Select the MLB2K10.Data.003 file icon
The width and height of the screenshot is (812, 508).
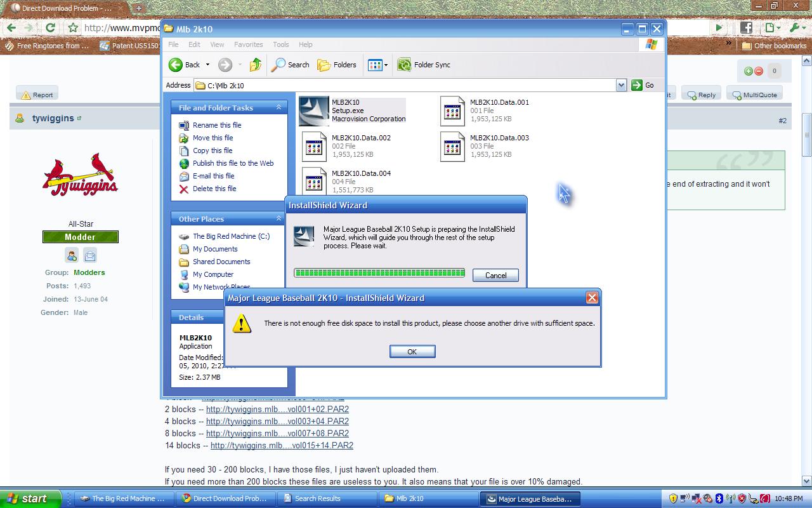pos(452,147)
